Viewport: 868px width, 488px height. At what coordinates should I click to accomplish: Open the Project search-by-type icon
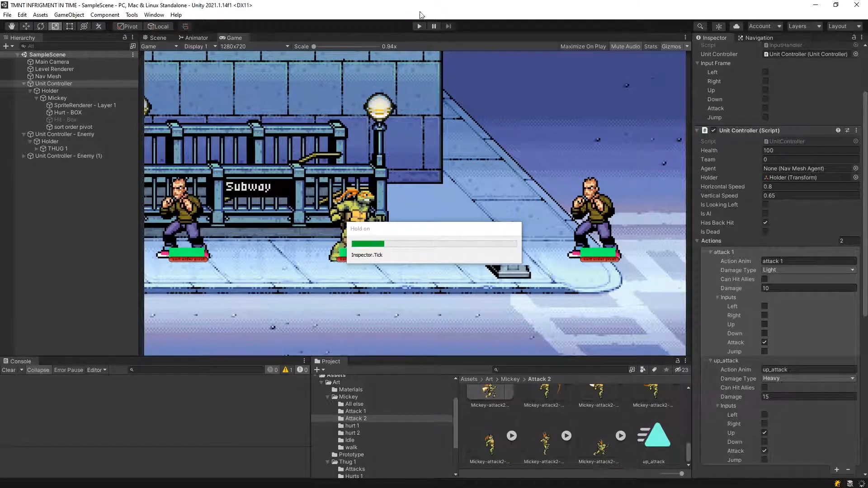tap(643, 370)
